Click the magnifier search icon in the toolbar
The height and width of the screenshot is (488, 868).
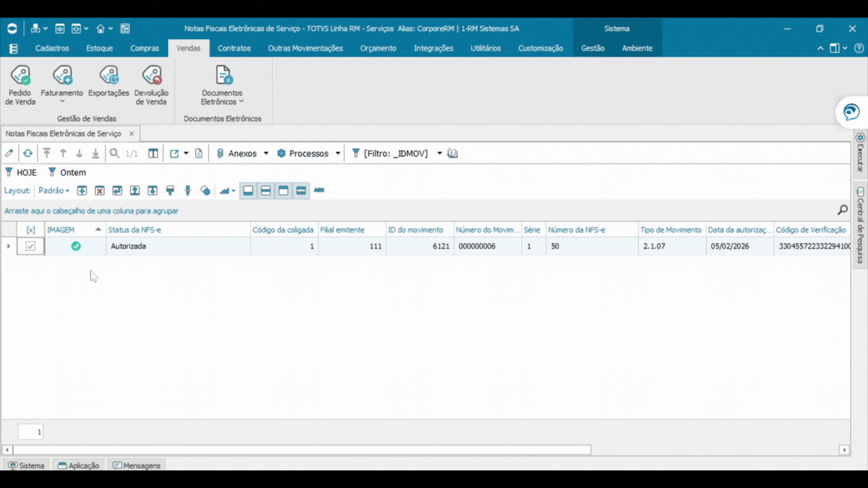click(x=114, y=154)
